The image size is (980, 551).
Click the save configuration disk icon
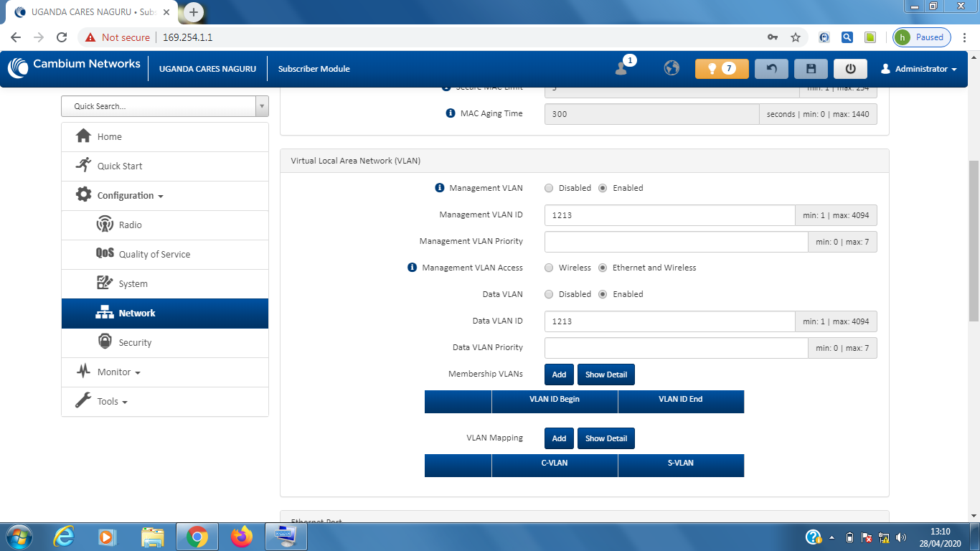811,69
